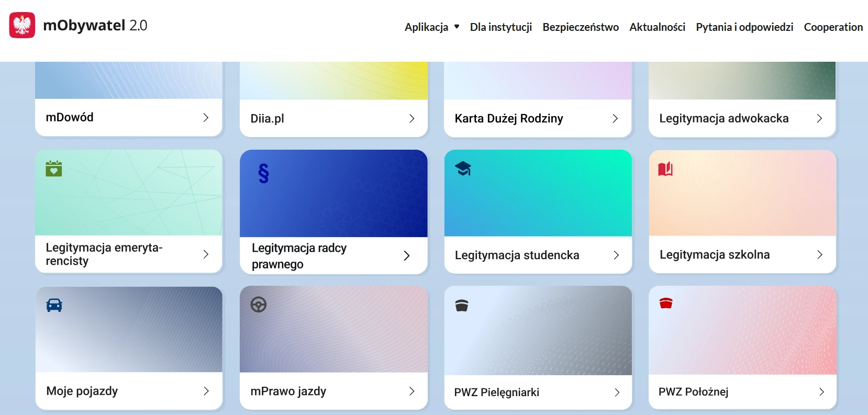
Task: Open the Legitymacja szkolna link
Action: click(742, 254)
